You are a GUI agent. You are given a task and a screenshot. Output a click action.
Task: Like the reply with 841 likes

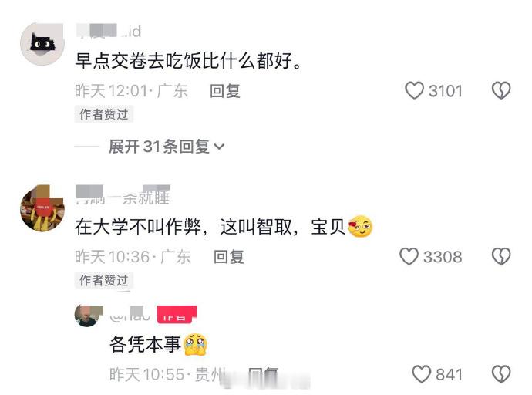422,374
